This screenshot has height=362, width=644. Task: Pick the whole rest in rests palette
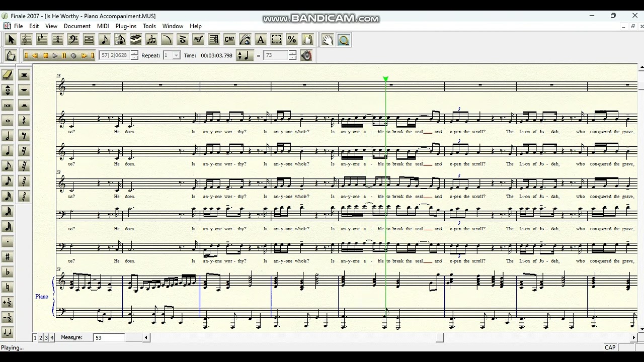(24, 90)
